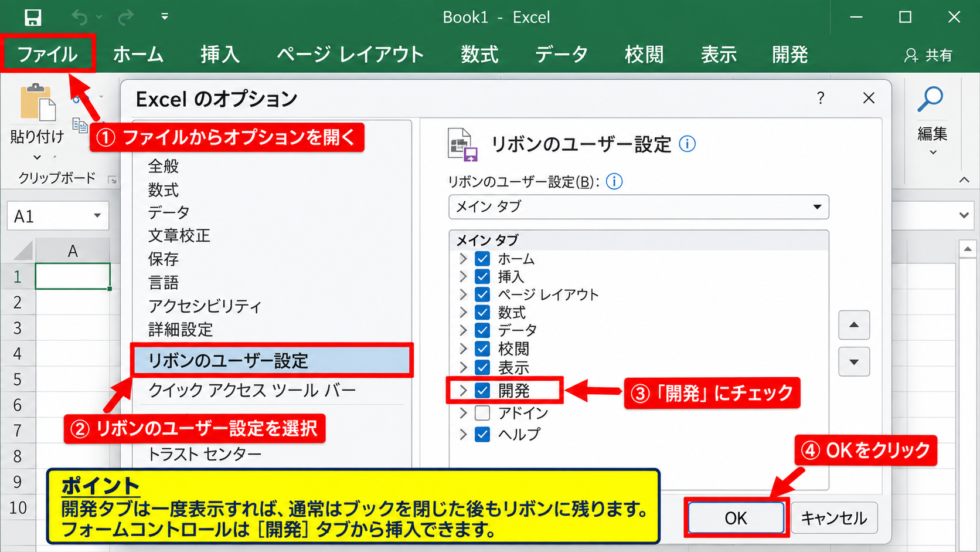Uncheck the 挿入 checkbox in main tabs
The height and width of the screenshot is (552, 980).
[x=482, y=276]
